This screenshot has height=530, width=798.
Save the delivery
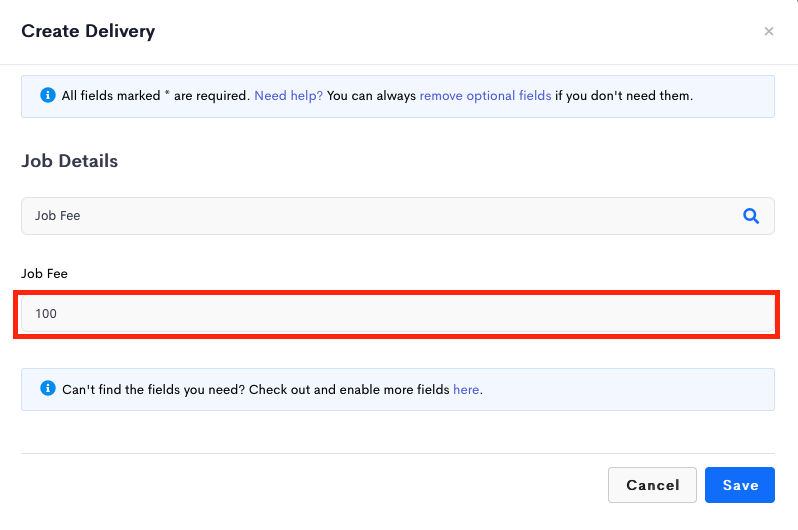click(739, 485)
